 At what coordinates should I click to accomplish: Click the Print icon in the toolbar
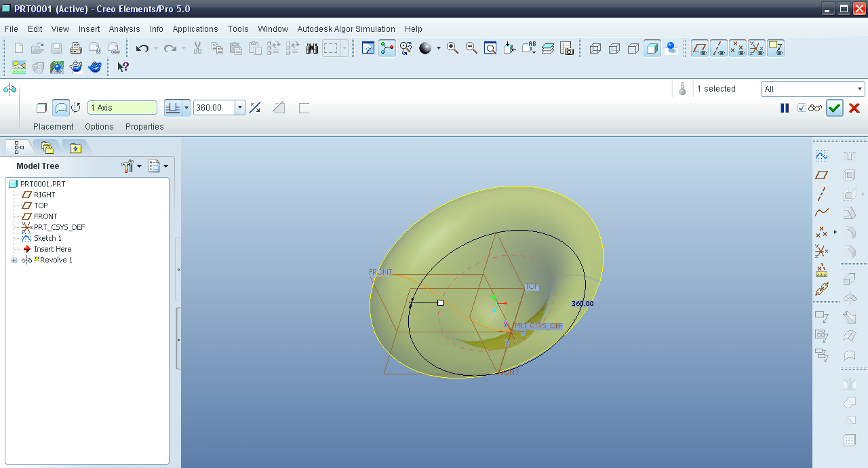(x=76, y=48)
